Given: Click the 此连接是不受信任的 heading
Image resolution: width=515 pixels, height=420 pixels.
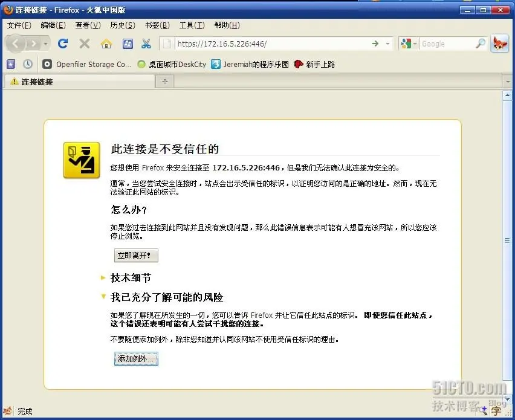Looking at the screenshot, I should point(165,149).
